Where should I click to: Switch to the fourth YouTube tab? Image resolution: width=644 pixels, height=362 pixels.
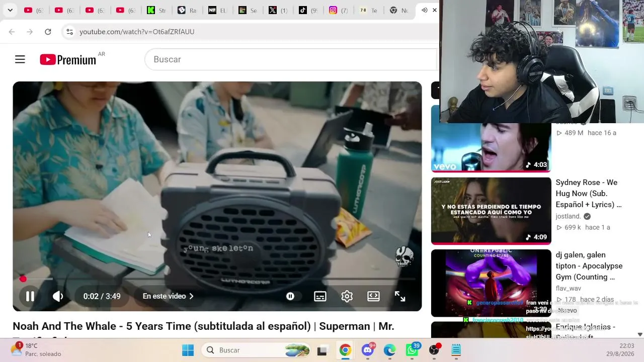pos(125,10)
